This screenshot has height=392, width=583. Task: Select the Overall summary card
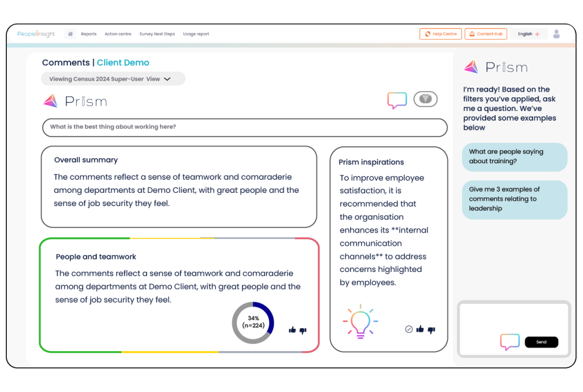click(179, 187)
